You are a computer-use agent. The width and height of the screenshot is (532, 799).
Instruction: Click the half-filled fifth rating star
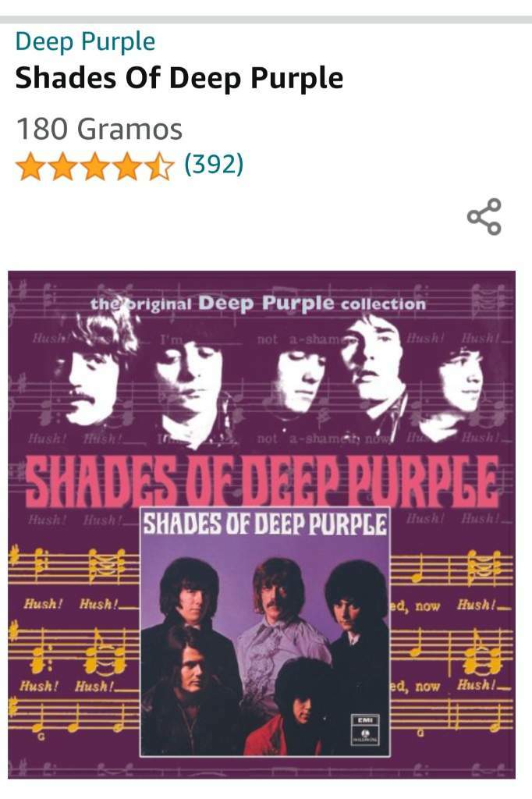[159, 166]
